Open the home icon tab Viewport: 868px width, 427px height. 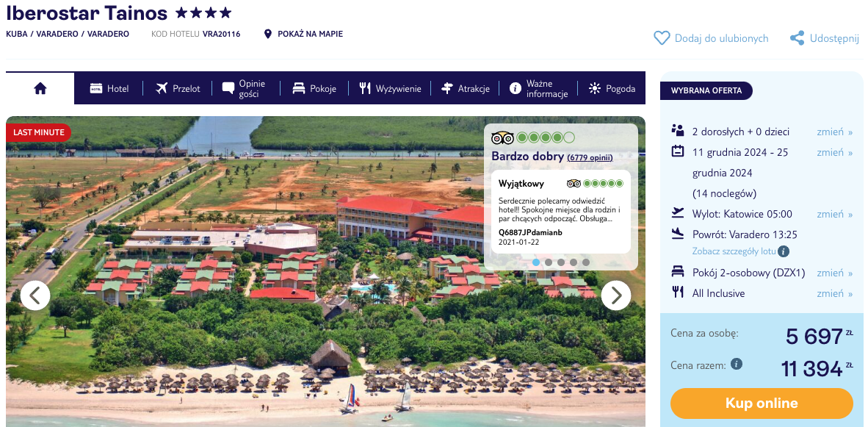(40, 88)
